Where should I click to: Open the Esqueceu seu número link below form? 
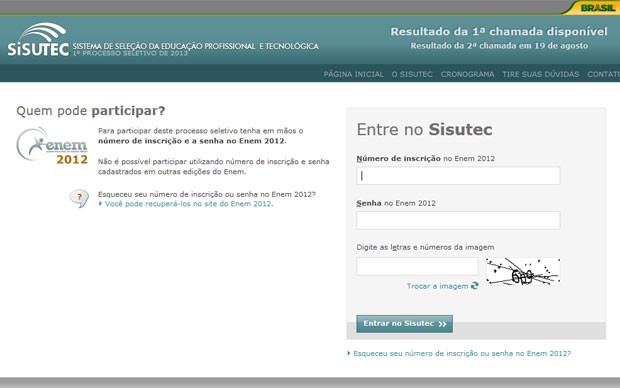(462, 353)
